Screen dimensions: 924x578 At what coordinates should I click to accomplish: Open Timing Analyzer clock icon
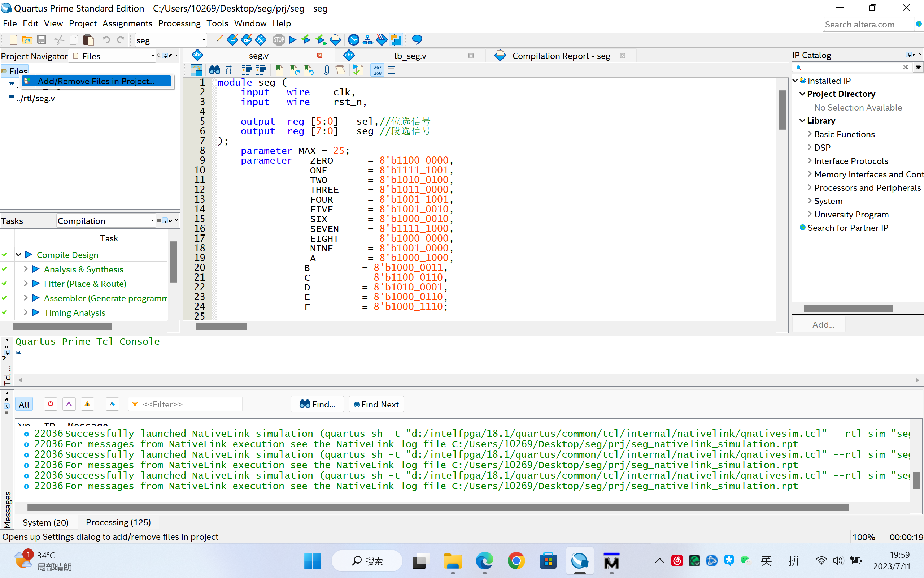(x=354, y=40)
